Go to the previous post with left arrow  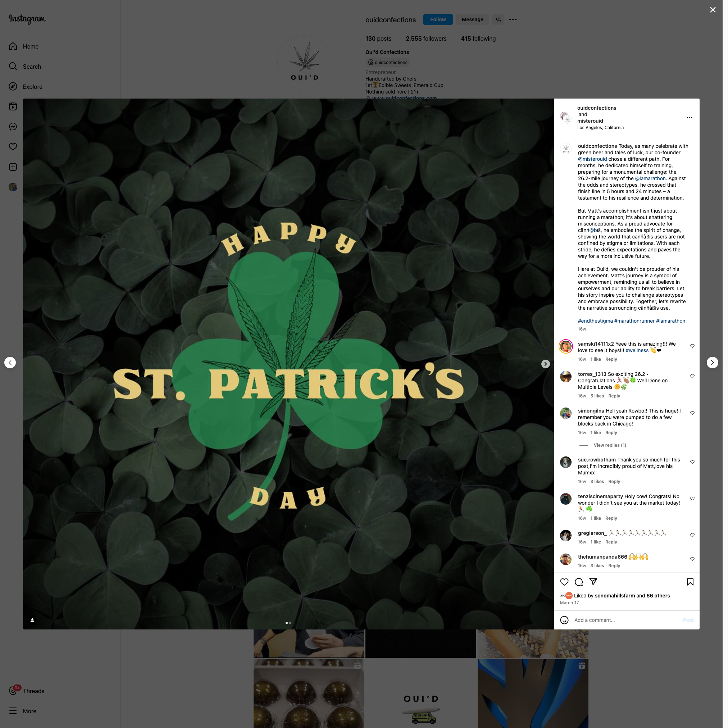pos(10,363)
